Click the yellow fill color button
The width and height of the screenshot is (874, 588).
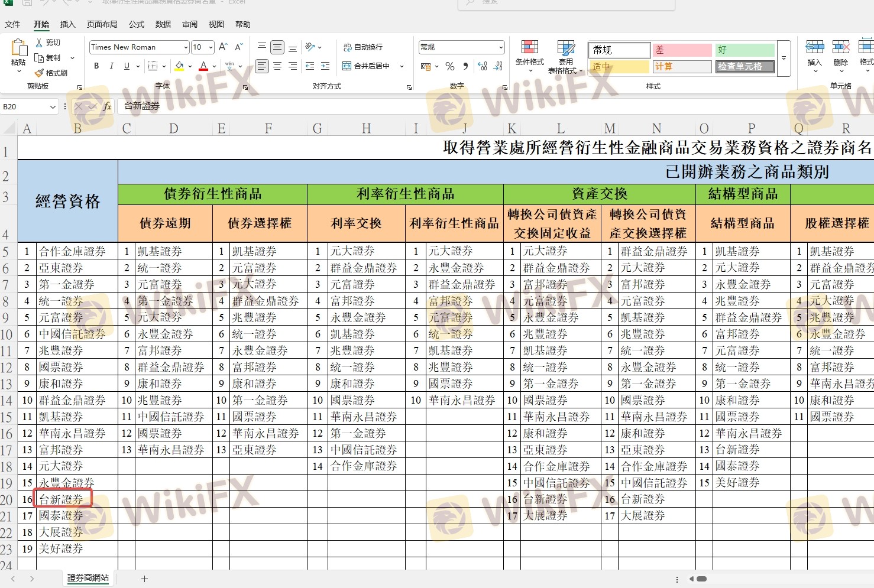coord(180,66)
